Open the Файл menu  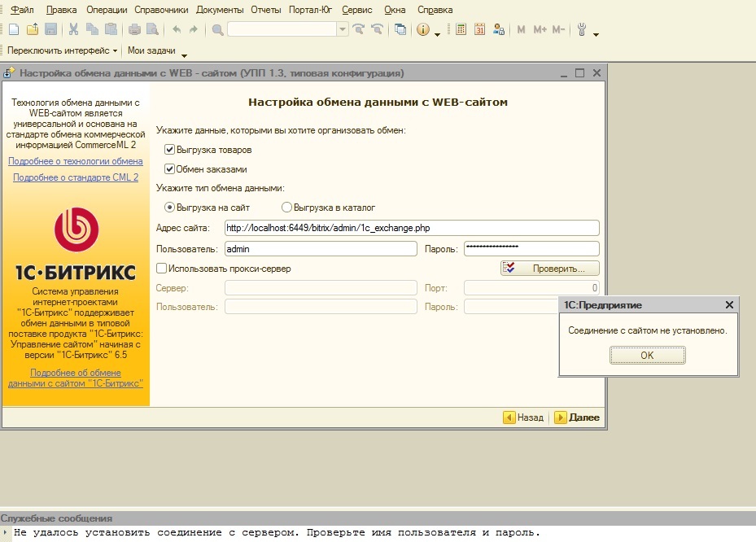coord(22,10)
